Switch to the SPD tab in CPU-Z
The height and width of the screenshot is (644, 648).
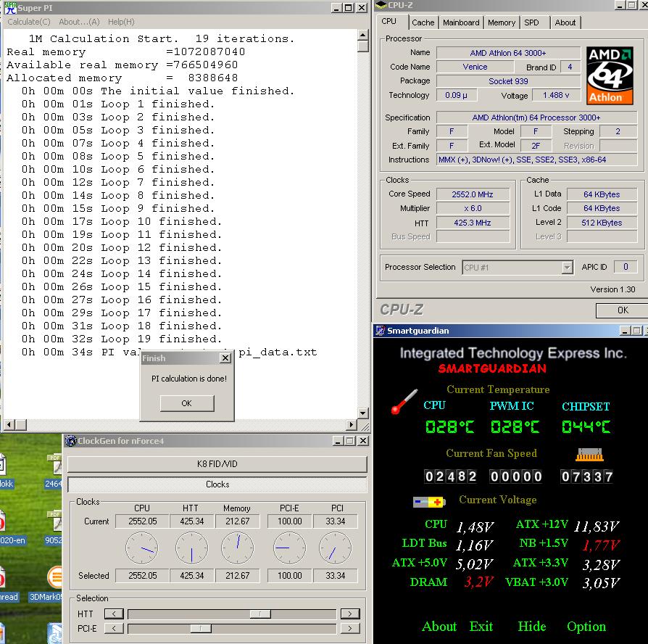point(531,22)
